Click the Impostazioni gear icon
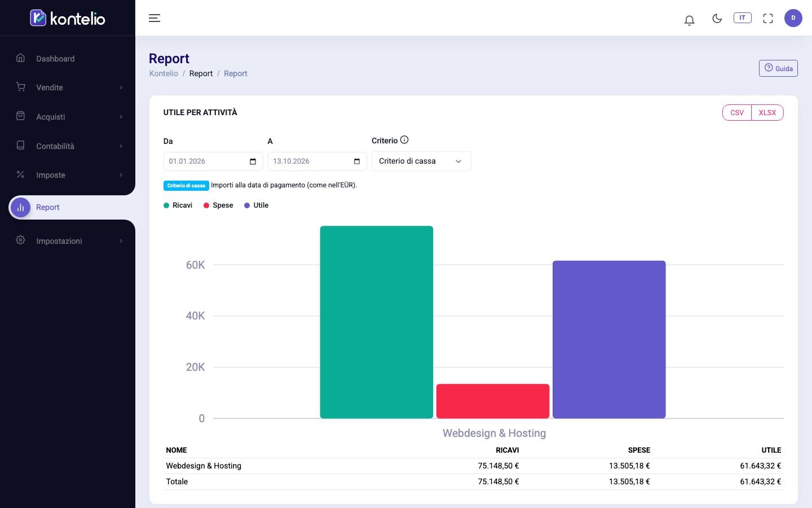 [x=20, y=240]
